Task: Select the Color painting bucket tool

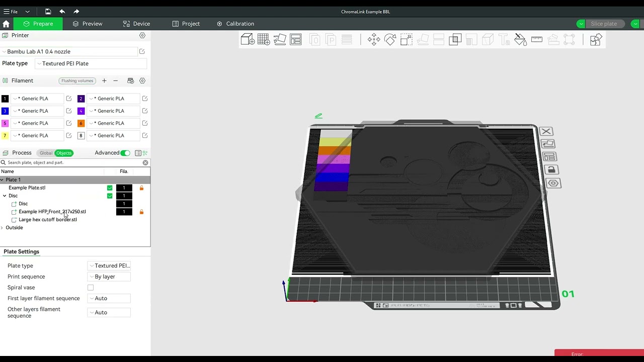Action: click(521, 40)
